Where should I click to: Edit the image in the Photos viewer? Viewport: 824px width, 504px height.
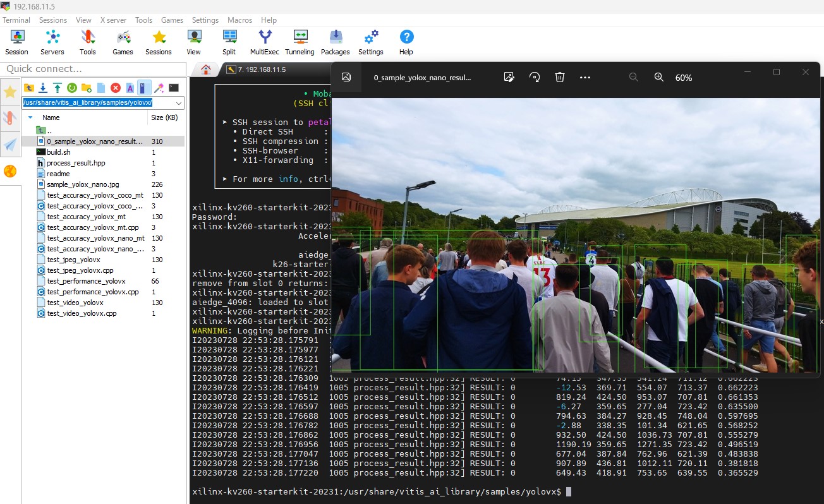click(509, 77)
